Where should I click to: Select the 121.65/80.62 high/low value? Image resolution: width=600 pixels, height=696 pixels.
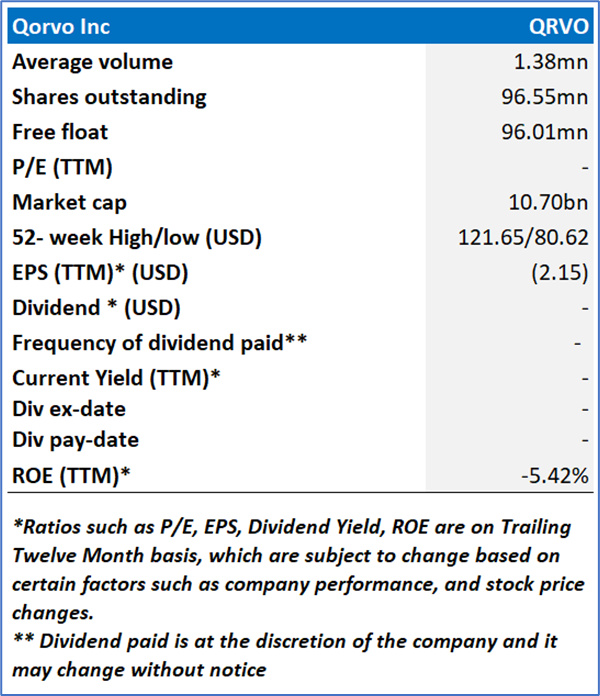point(520,237)
